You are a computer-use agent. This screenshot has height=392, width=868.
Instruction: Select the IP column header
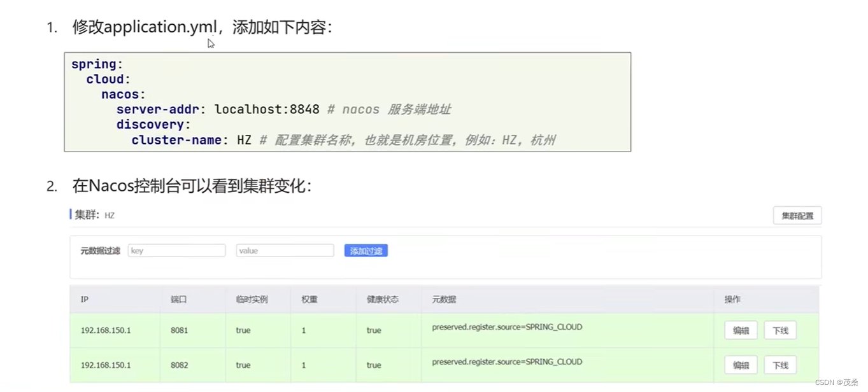pyautogui.click(x=84, y=299)
